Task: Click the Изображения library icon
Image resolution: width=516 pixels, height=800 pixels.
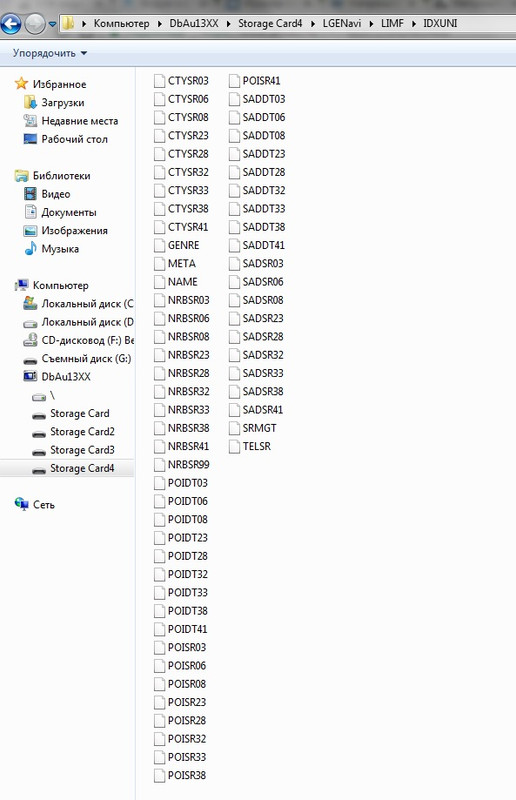Action: (30, 231)
